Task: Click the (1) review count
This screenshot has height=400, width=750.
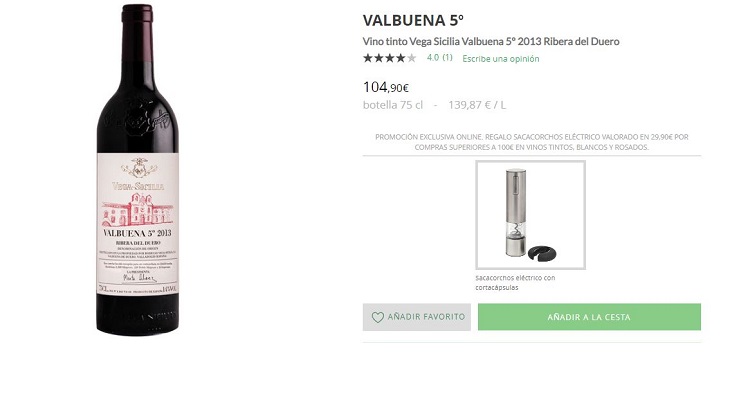Action: (447, 58)
